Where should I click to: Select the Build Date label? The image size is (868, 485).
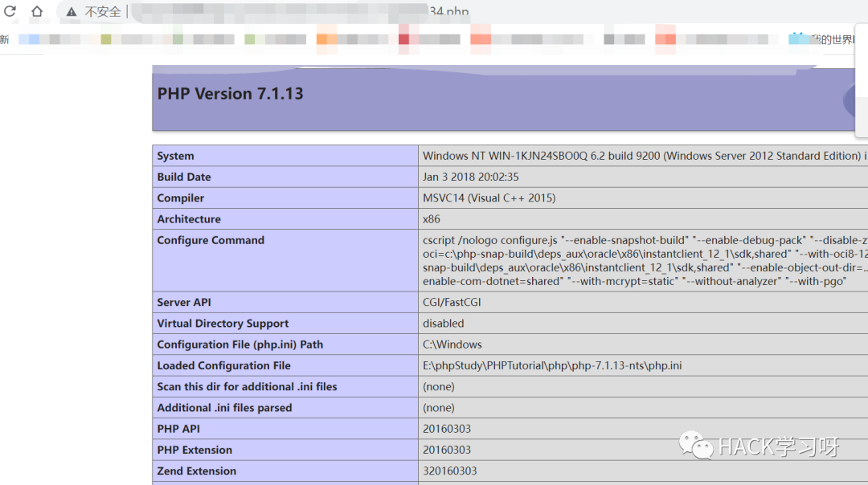click(x=184, y=177)
